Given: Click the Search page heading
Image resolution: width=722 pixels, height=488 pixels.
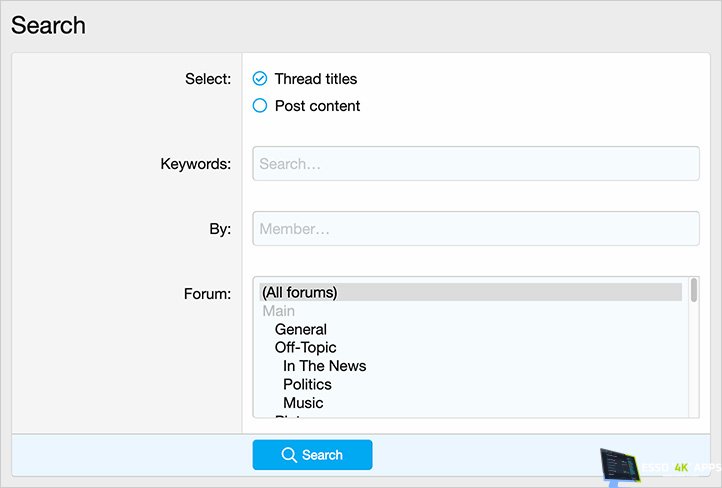Looking at the screenshot, I should point(48,26).
